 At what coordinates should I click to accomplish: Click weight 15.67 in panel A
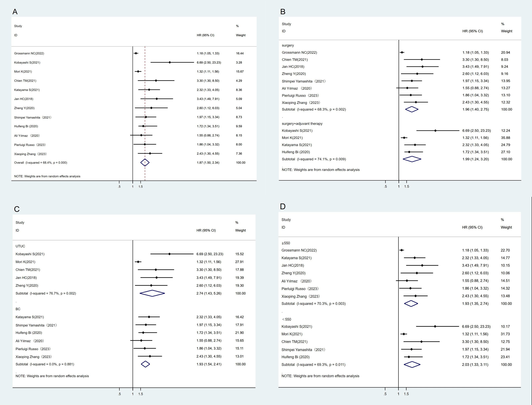click(240, 72)
